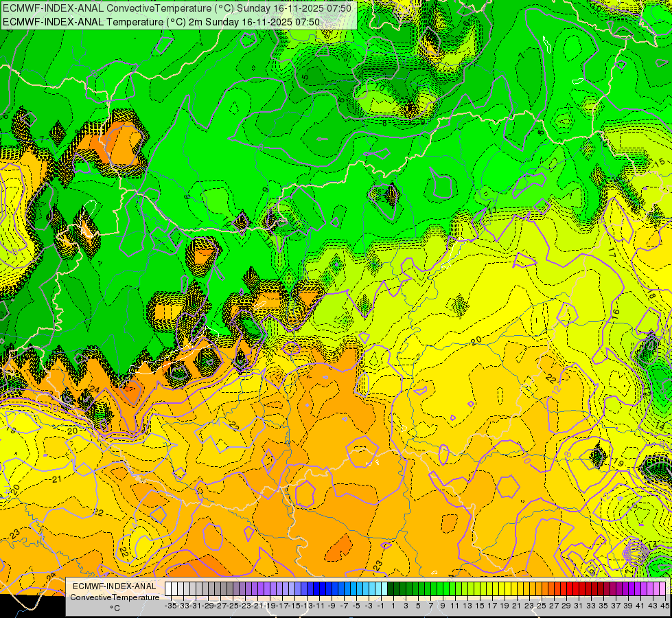Click the legend tick label -3
Screen dimensions: 672x618
point(369,606)
